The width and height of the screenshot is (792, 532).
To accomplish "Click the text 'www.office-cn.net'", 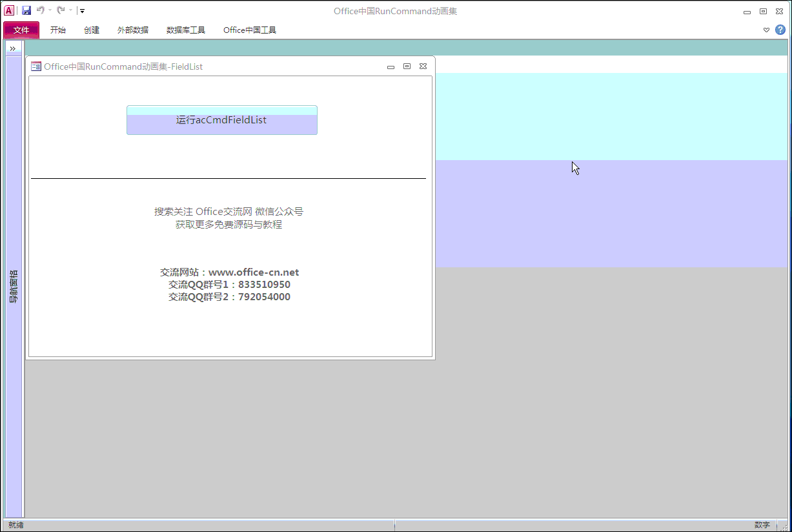I will click(x=254, y=272).
